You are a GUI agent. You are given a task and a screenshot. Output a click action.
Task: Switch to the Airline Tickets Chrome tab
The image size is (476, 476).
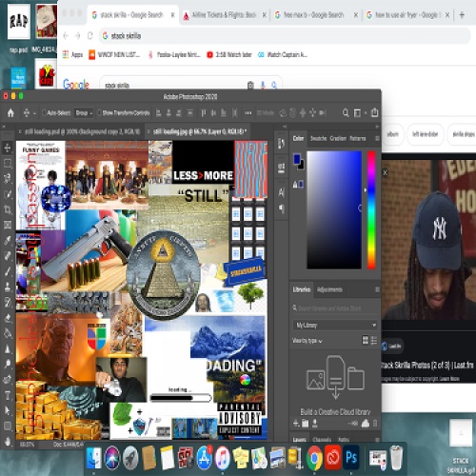[224, 15]
